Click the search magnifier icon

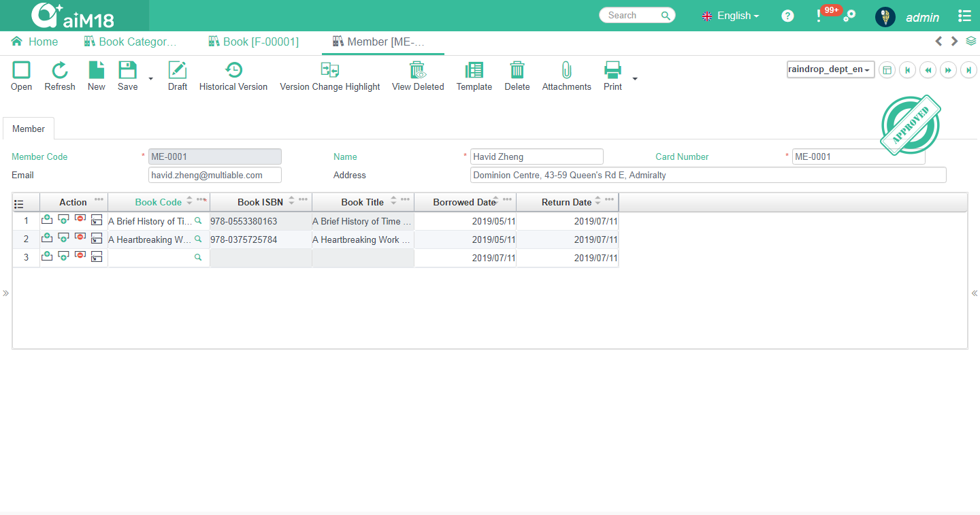(666, 16)
